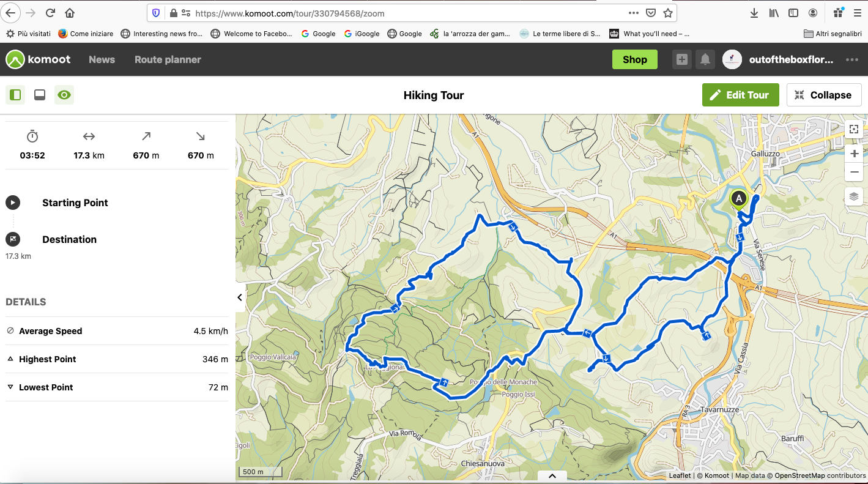Click the green Shop button
Viewport: 868px width, 484px height.
(x=635, y=59)
